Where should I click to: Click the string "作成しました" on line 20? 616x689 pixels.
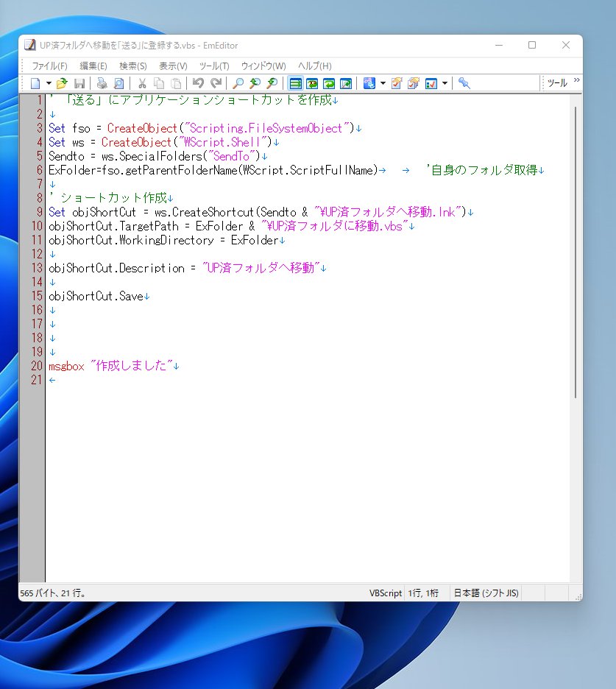(x=132, y=366)
